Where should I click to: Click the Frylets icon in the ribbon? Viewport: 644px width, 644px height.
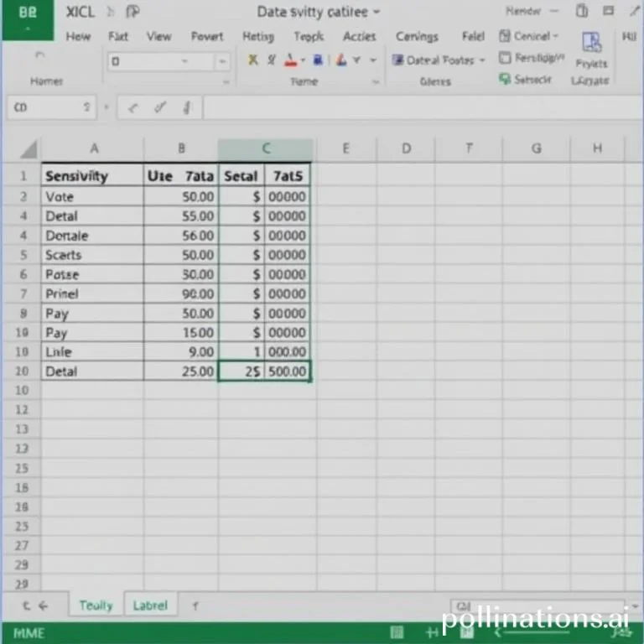tap(592, 44)
